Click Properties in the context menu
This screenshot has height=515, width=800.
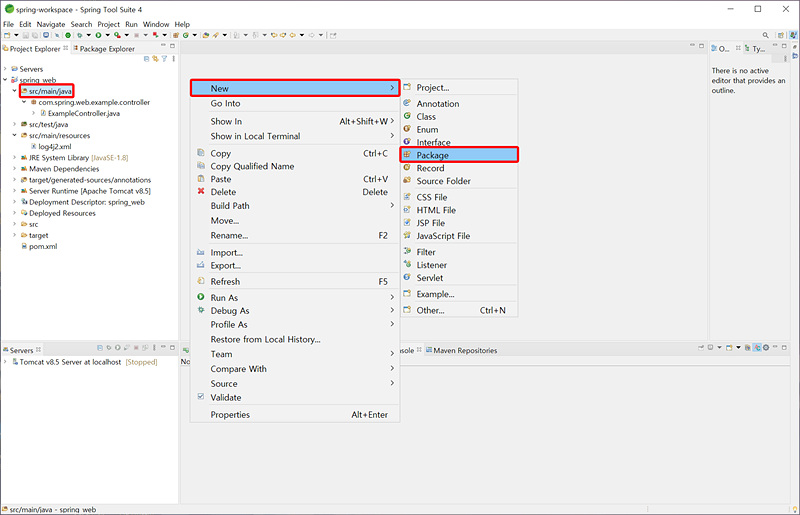[x=294, y=414]
